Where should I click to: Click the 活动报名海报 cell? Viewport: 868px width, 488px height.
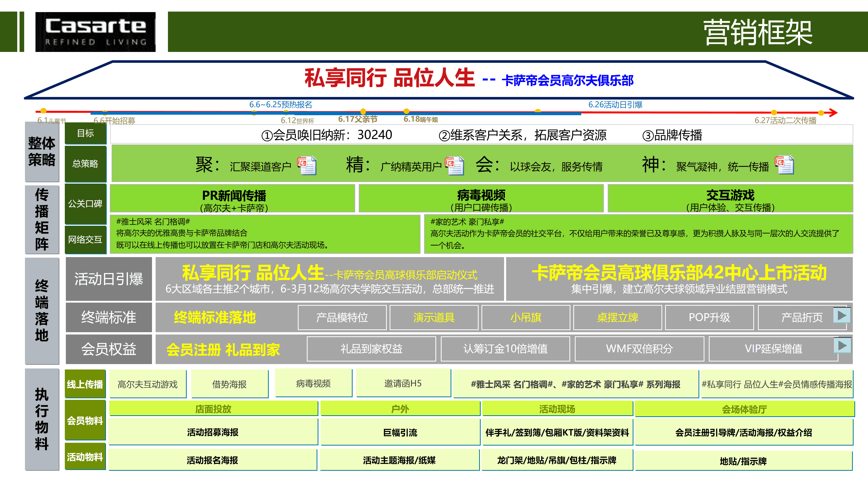click(x=213, y=460)
